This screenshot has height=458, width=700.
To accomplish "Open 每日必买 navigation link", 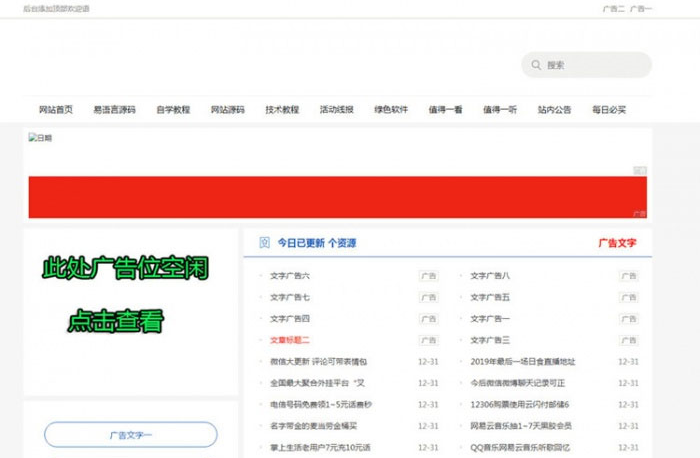I will pos(609,109).
